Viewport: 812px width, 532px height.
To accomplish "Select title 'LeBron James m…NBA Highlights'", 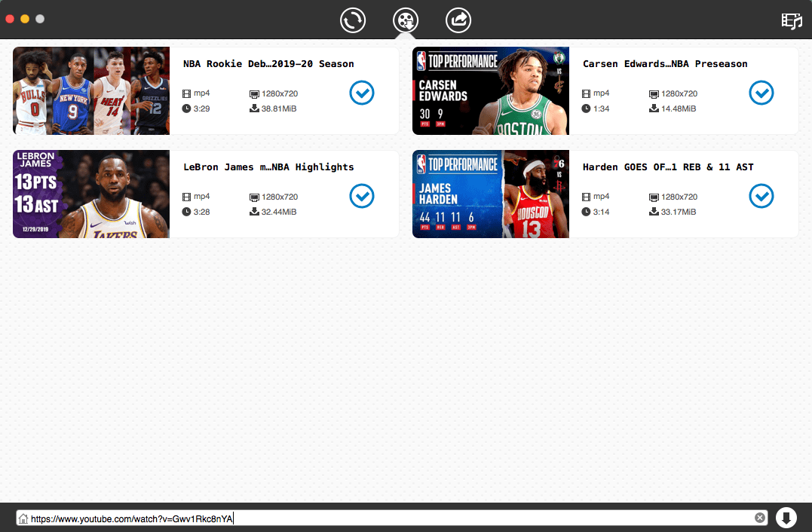I will pos(268,167).
